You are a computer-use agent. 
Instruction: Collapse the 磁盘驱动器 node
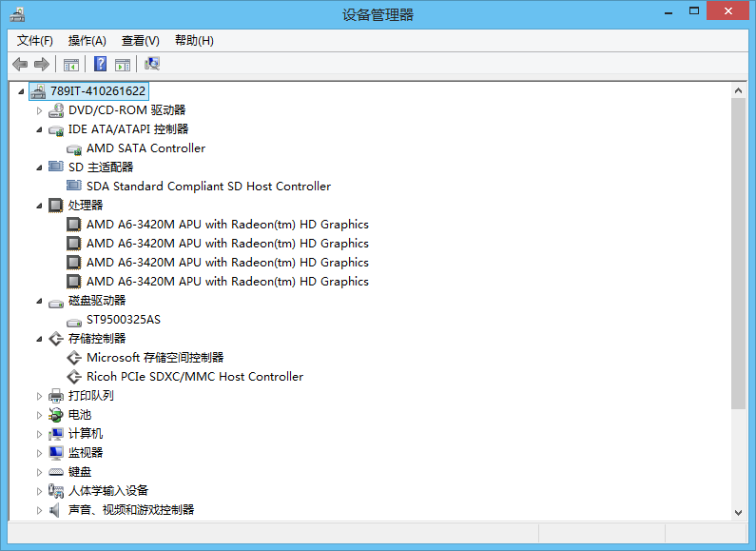[40, 301]
